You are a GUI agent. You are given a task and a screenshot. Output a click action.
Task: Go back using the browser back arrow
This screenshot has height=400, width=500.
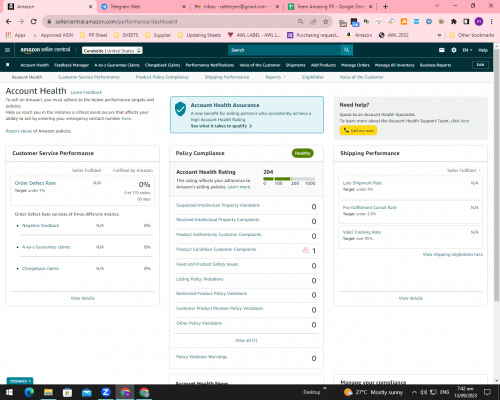coord(8,22)
